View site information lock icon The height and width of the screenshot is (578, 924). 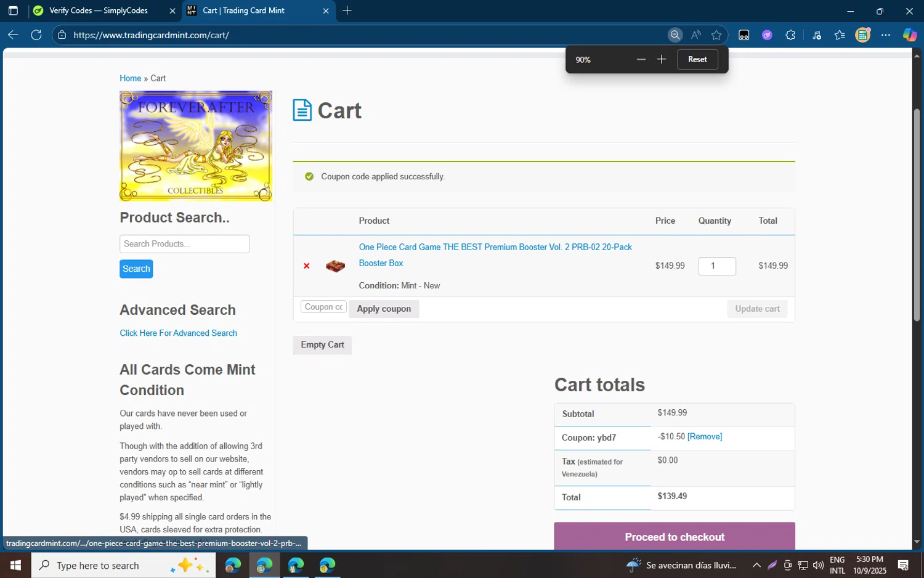[62, 35]
